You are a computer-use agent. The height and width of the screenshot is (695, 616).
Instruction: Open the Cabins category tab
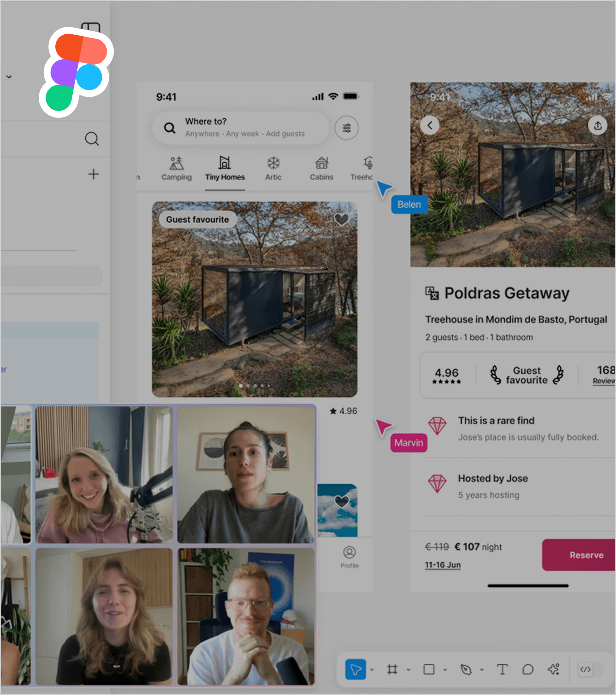[321, 168]
